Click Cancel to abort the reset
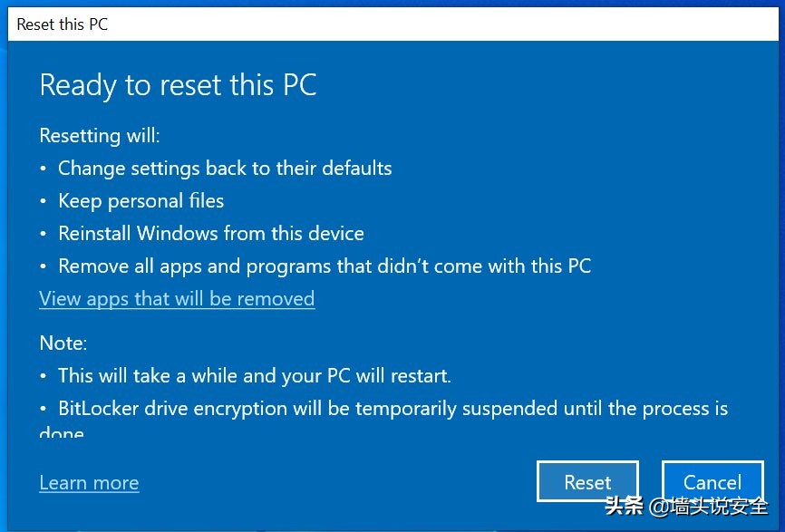Screen dimensions: 785x532 point(712,481)
